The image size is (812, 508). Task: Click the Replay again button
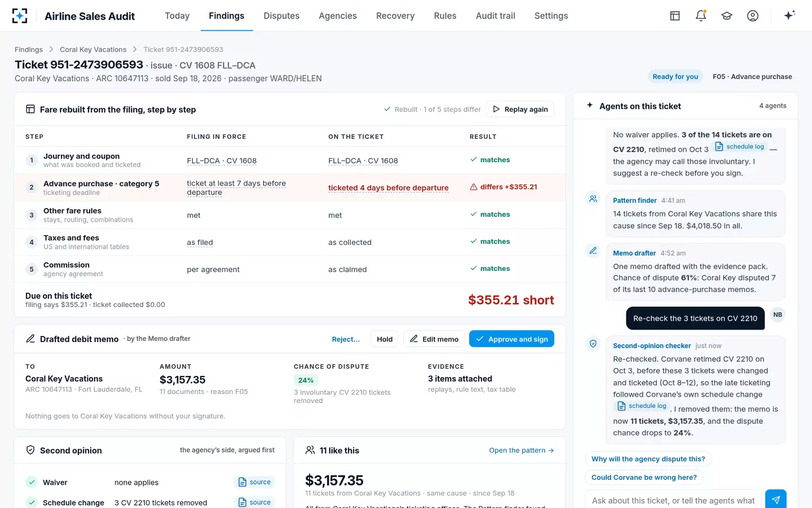click(x=520, y=110)
